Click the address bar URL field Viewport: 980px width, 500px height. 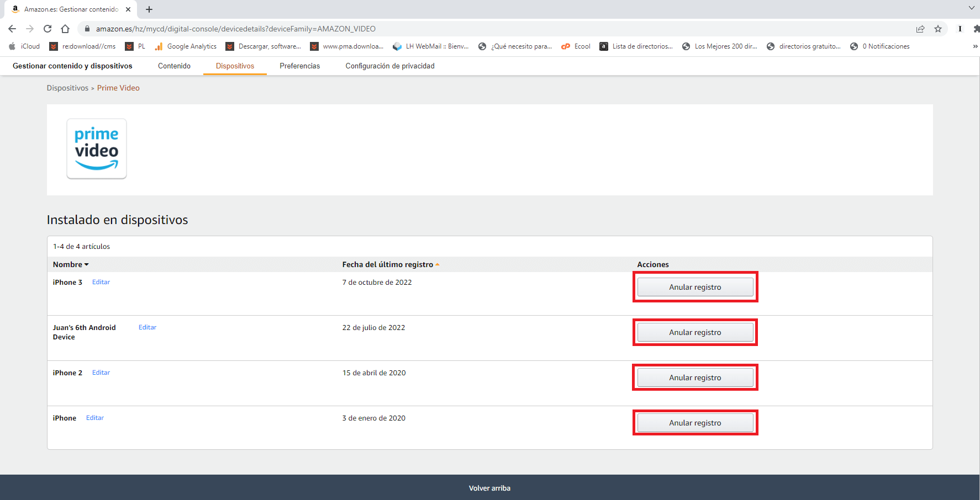497,29
